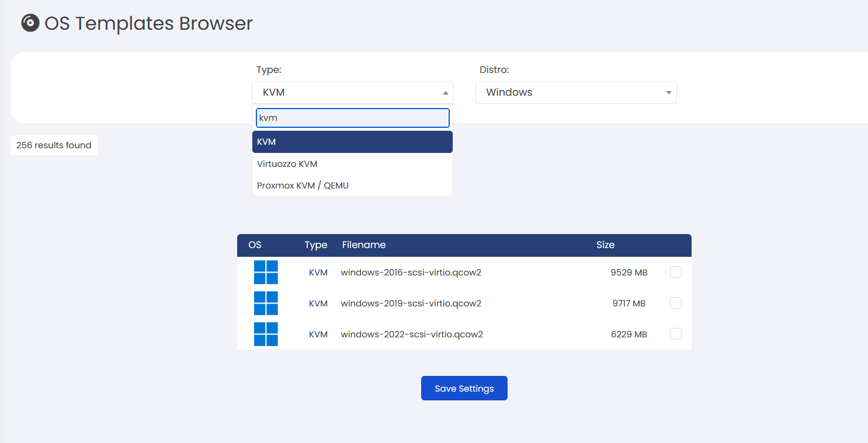Click the 9717 MB size value

629,304
